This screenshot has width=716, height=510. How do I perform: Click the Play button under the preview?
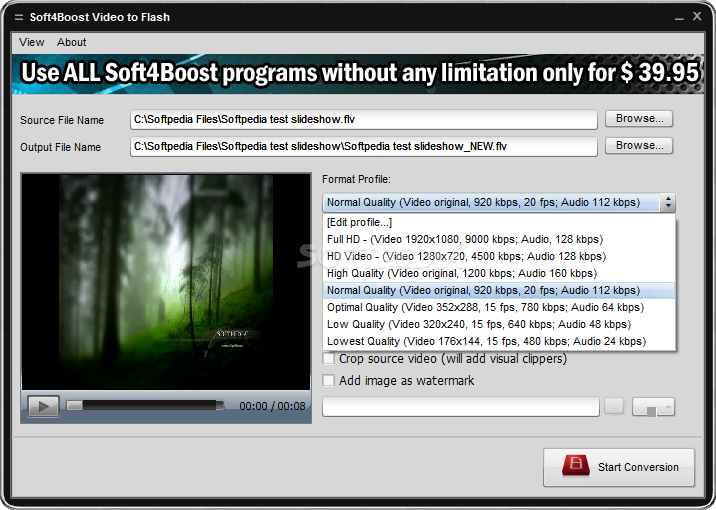[x=43, y=406]
